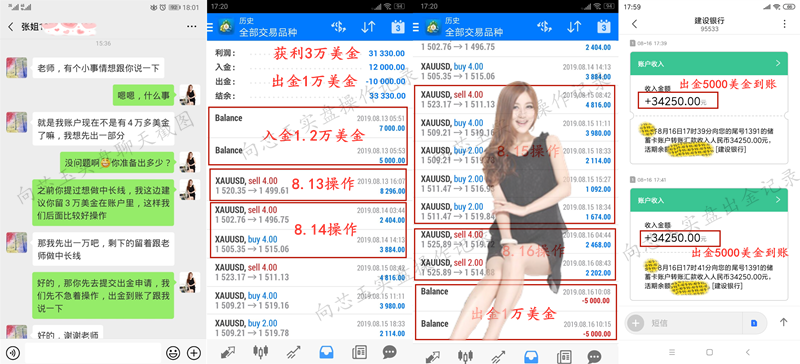Open the emoji picker in the WeChat chat
This screenshot has height=364, width=800.
[173, 352]
